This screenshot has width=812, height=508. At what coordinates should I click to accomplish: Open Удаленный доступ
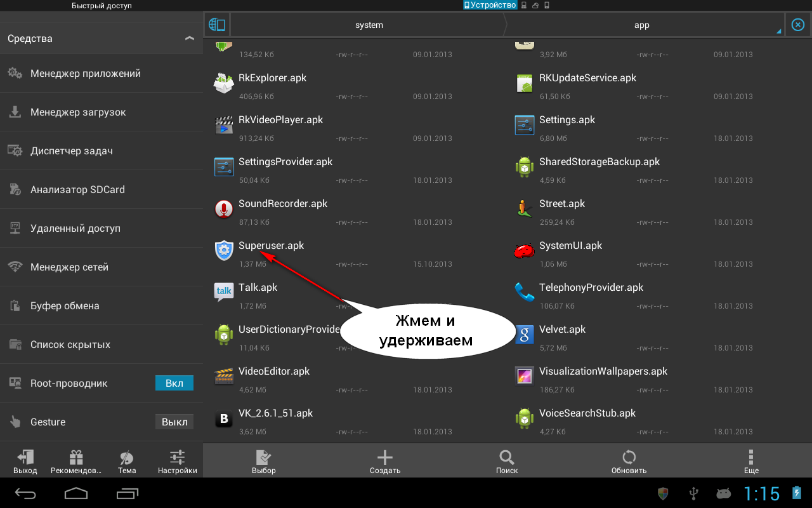tap(101, 229)
